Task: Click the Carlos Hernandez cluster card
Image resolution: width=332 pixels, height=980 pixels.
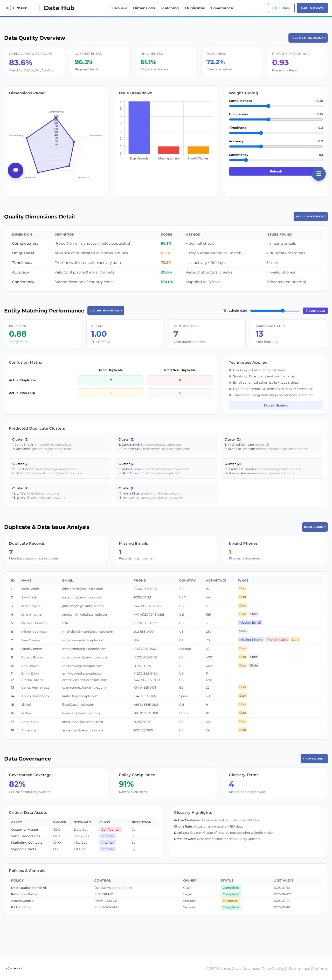Action: [272, 469]
